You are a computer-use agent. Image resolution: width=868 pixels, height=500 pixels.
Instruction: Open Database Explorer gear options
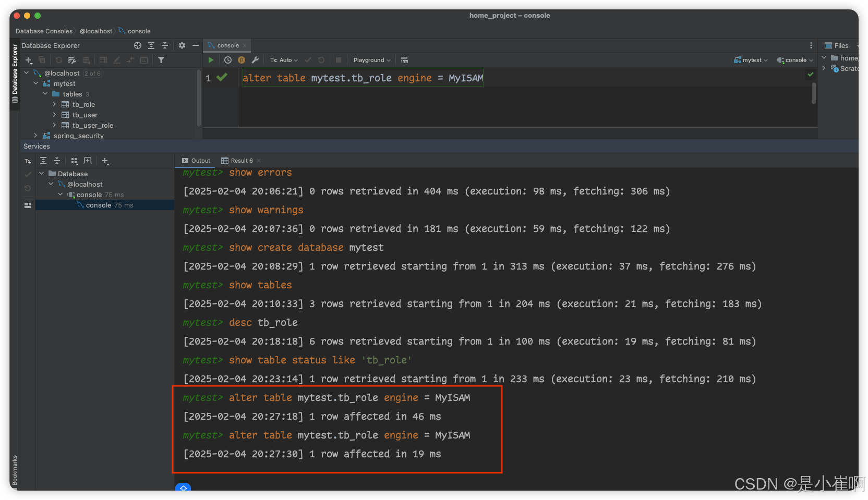pos(182,45)
